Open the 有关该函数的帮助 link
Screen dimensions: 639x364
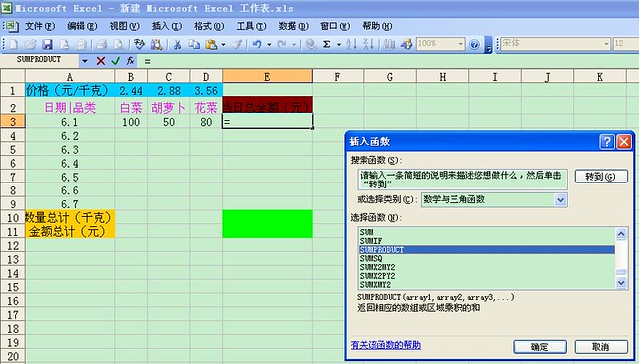(386, 345)
